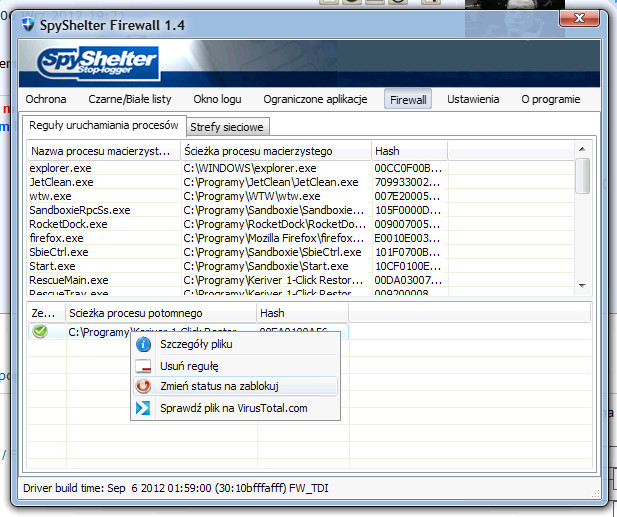This screenshot has height=517, width=617.
Task: Click the green checkmark status icon in child process row
Action: [x=40, y=331]
